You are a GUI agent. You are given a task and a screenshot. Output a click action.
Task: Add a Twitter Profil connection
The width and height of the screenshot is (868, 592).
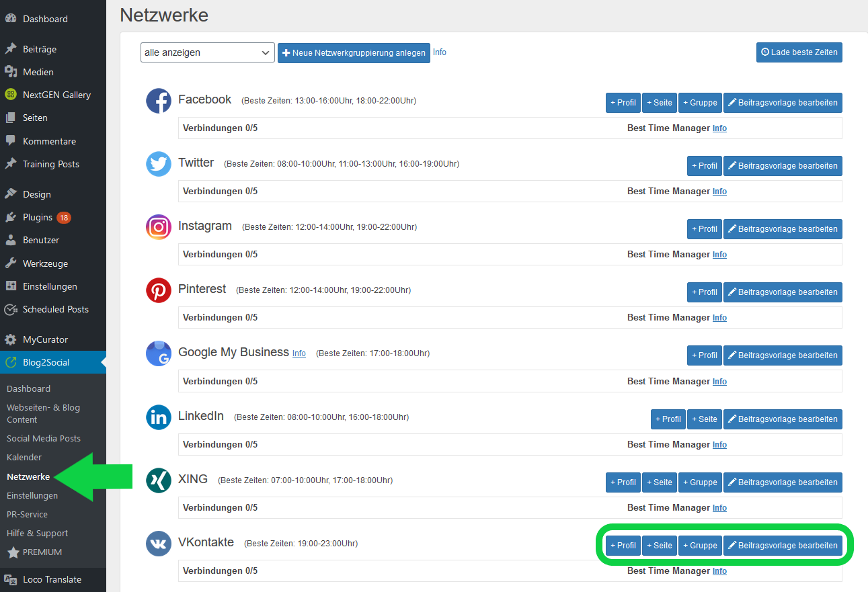(x=705, y=166)
